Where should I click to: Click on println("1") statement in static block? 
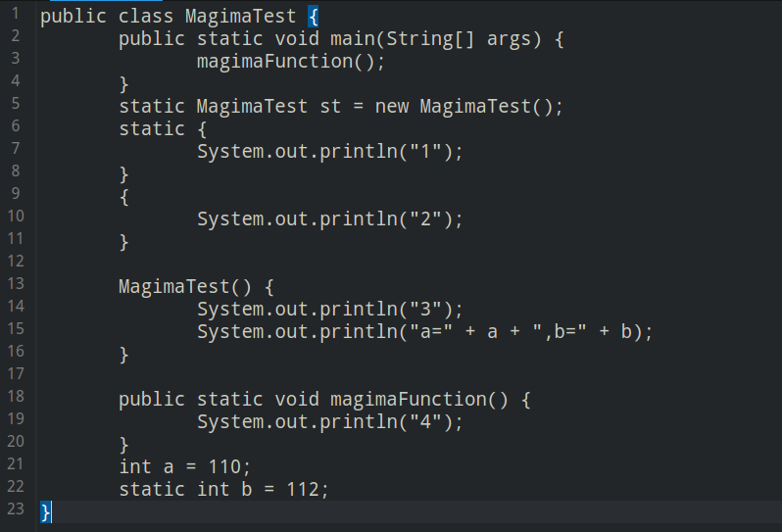pos(329,152)
